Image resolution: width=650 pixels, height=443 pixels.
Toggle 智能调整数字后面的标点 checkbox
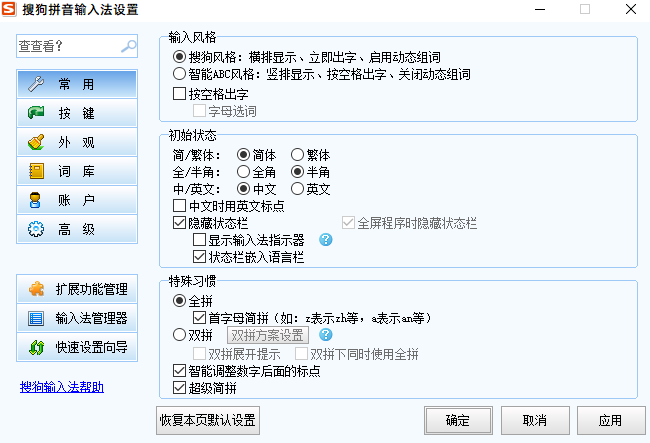(179, 371)
